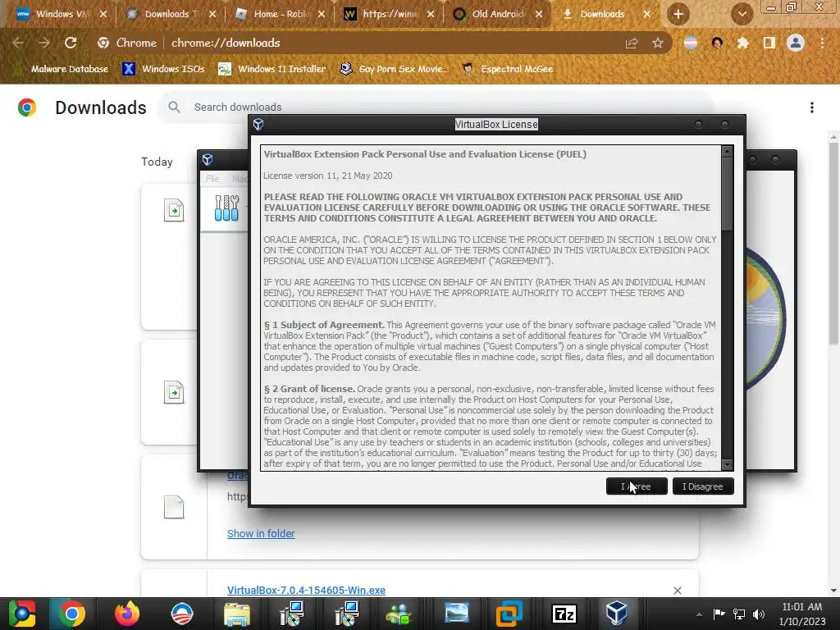Click the taskbar clock showing 11:01 AM
The image size is (840, 630).
802,614
